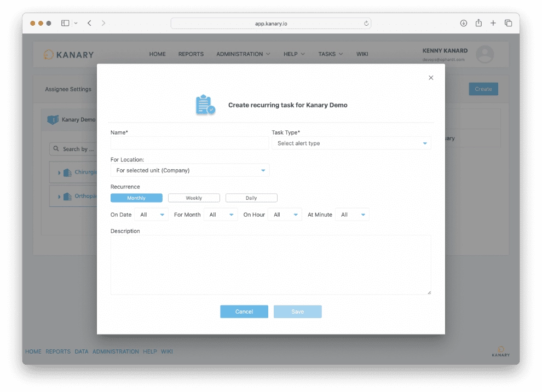Expand the Orthopä tree node
This screenshot has height=392, width=542.
pyautogui.click(x=59, y=197)
